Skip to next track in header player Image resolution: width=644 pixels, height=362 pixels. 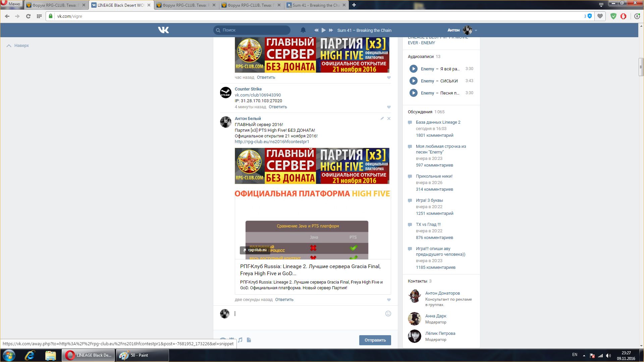tap(331, 30)
